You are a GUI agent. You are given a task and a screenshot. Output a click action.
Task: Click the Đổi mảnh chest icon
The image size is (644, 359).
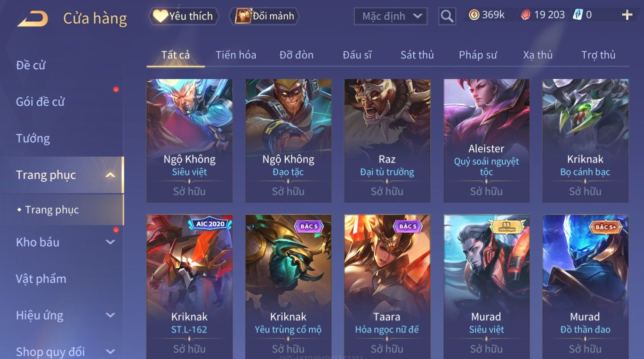(x=243, y=16)
